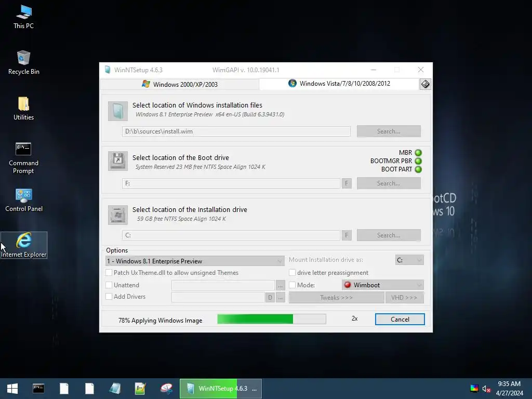Enable Patch UxTheme.dll checkbox
The image size is (532, 399).
coord(109,272)
